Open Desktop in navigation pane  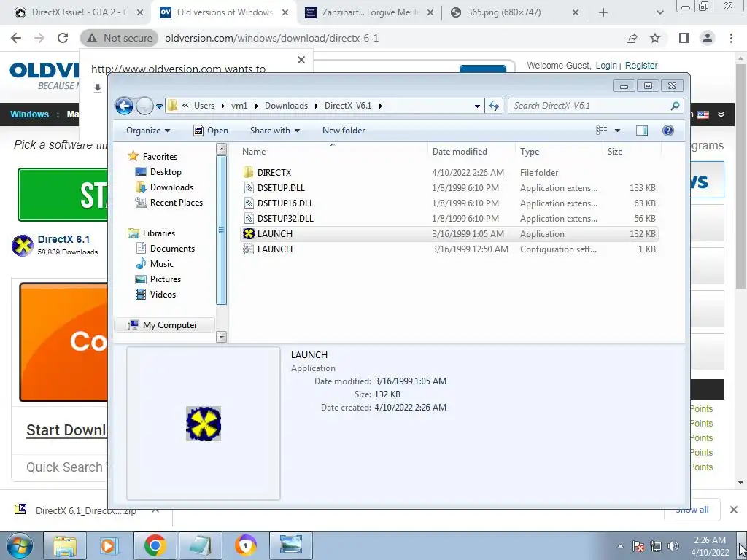166,172
